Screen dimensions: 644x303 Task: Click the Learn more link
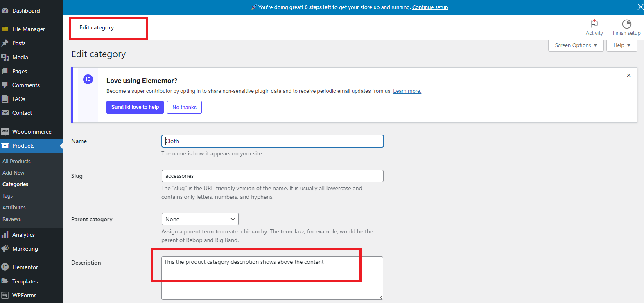(x=407, y=91)
